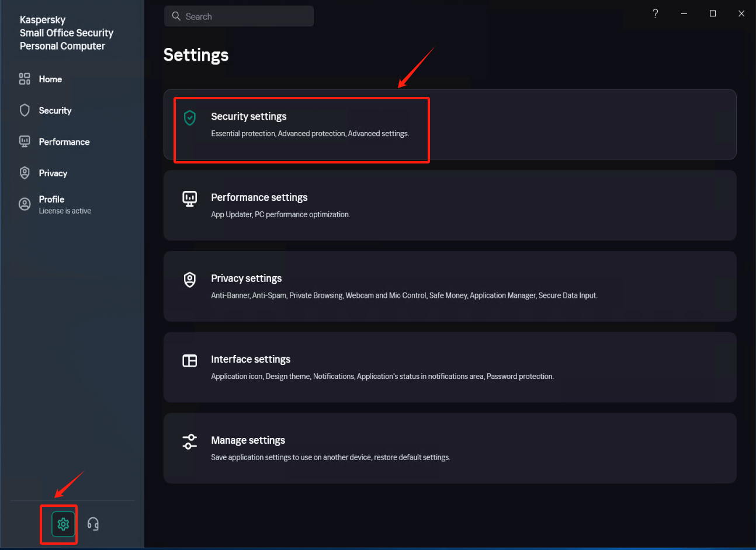Maximize the Kaspersky window
Image resolution: width=756 pixels, height=550 pixels.
(713, 13)
